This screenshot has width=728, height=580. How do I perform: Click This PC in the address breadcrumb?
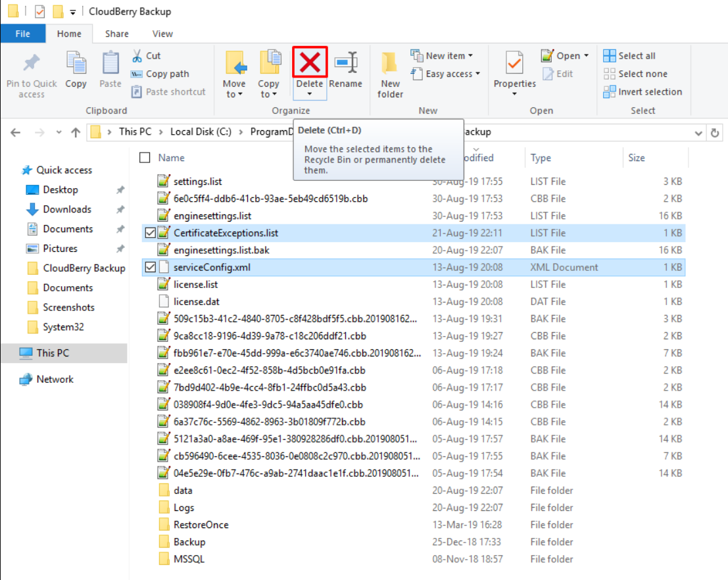[135, 132]
